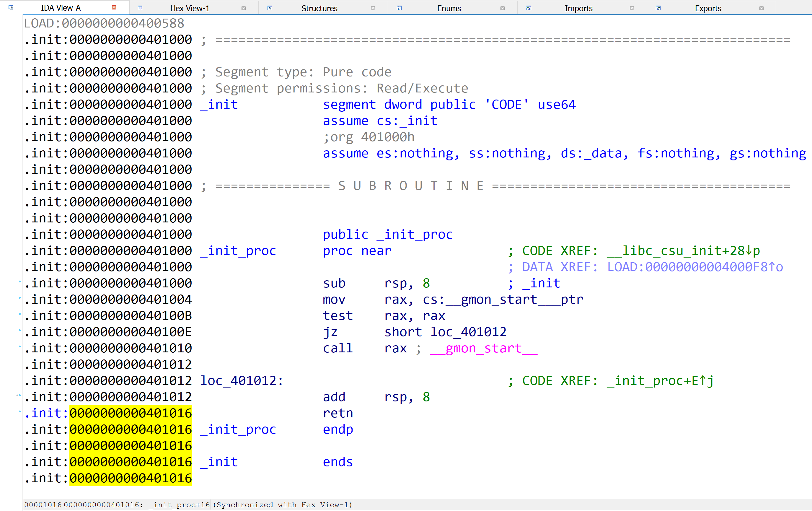
Task: Click the IDA View-A tab
Action: coord(59,8)
